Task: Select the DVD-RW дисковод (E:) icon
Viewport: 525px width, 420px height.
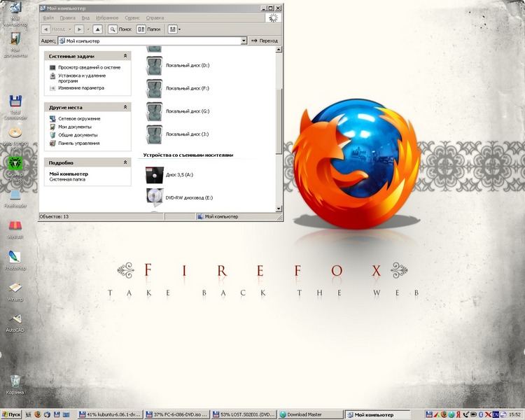Action: 154,197
